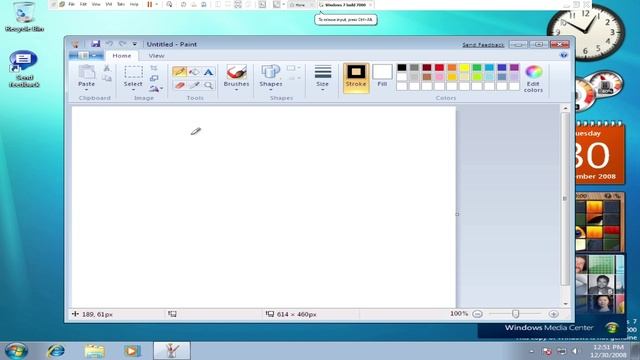Open Windows Media Player from the taskbar
The image size is (640, 360).
tap(131, 351)
